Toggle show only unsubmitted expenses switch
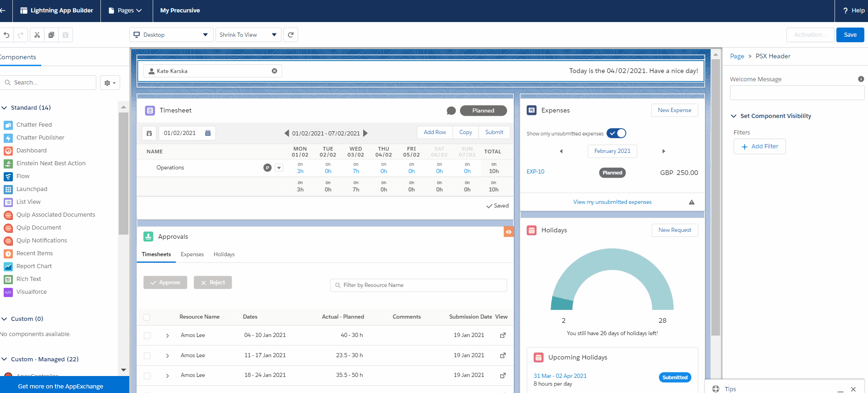This screenshot has height=393, width=868. click(616, 133)
